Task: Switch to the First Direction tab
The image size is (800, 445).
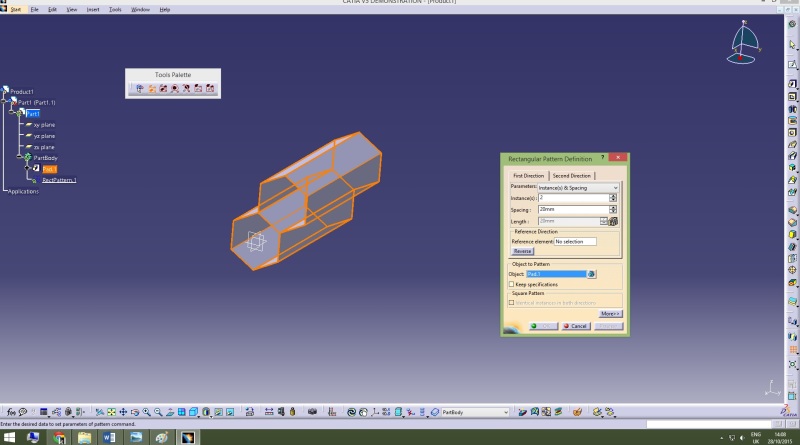Action: (x=529, y=176)
